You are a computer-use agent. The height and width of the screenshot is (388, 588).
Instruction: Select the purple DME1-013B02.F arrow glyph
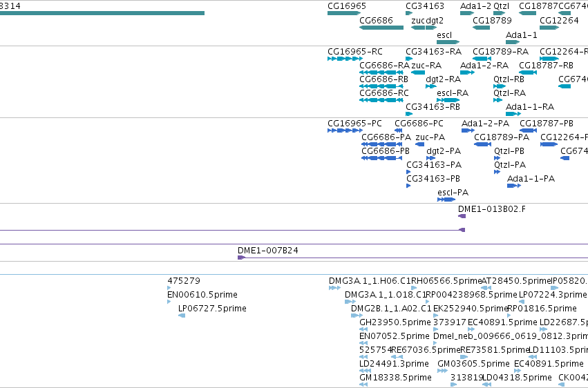(x=462, y=216)
